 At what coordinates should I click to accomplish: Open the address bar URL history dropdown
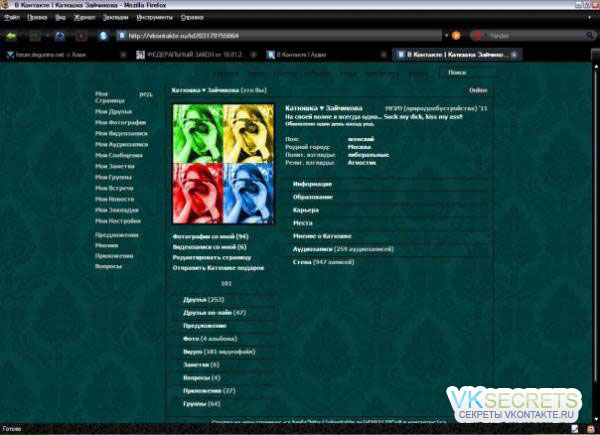point(446,36)
